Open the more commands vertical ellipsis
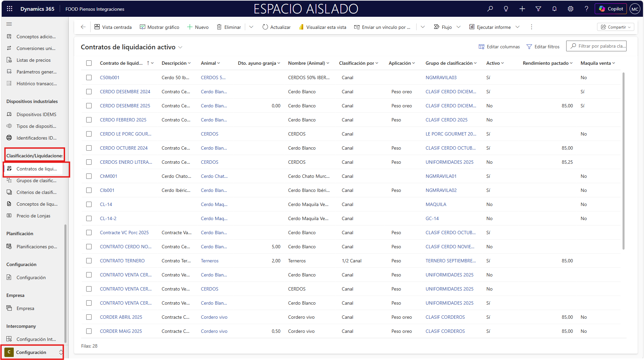The image size is (644, 360). click(531, 27)
